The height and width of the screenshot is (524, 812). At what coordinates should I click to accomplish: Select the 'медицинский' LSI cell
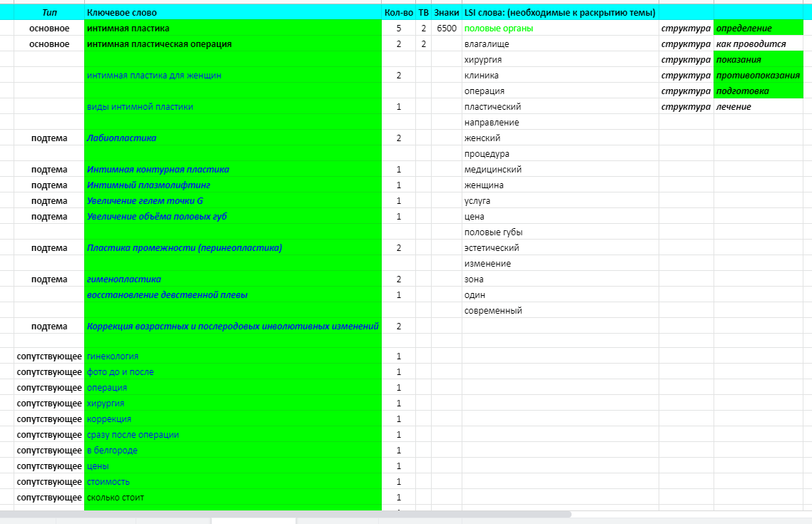560,169
